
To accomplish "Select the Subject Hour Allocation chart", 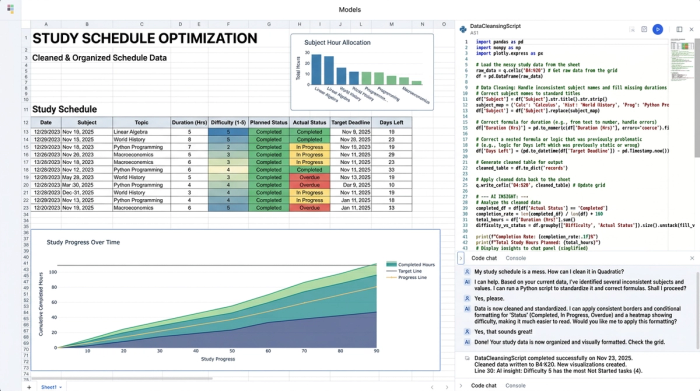I will (x=362, y=72).
